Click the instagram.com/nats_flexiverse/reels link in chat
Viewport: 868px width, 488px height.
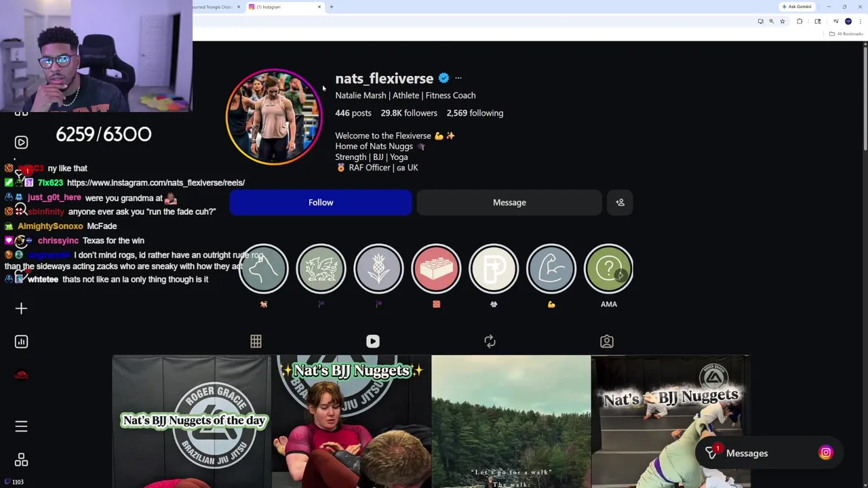click(x=156, y=182)
